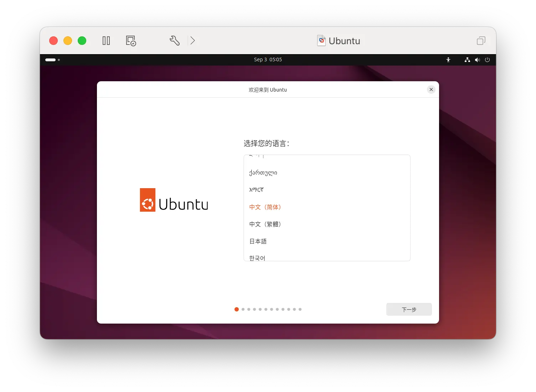The height and width of the screenshot is (392, 536).
Task: Open the accessibility menu icon
Action: tap(448, 60)
